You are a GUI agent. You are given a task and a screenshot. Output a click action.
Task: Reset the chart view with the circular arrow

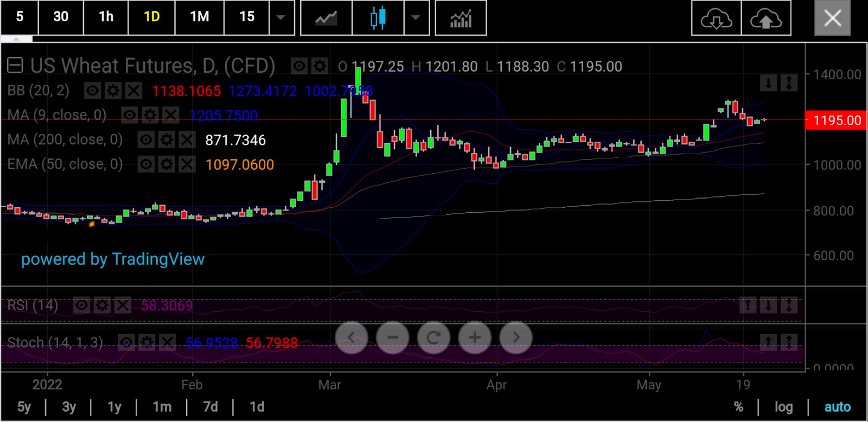click(433, 337)
